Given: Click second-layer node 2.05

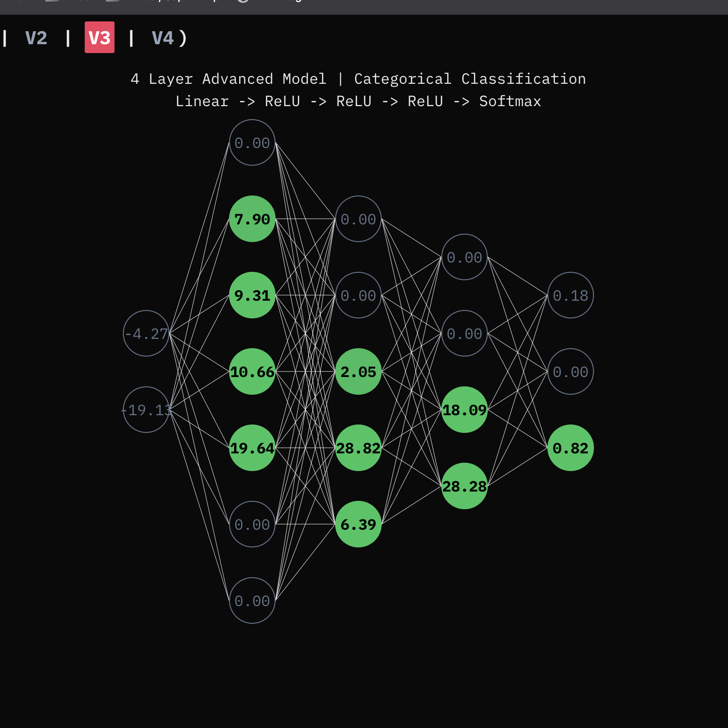Looking at the screenshot, I should pyautogui.click(x=358, y=371).
